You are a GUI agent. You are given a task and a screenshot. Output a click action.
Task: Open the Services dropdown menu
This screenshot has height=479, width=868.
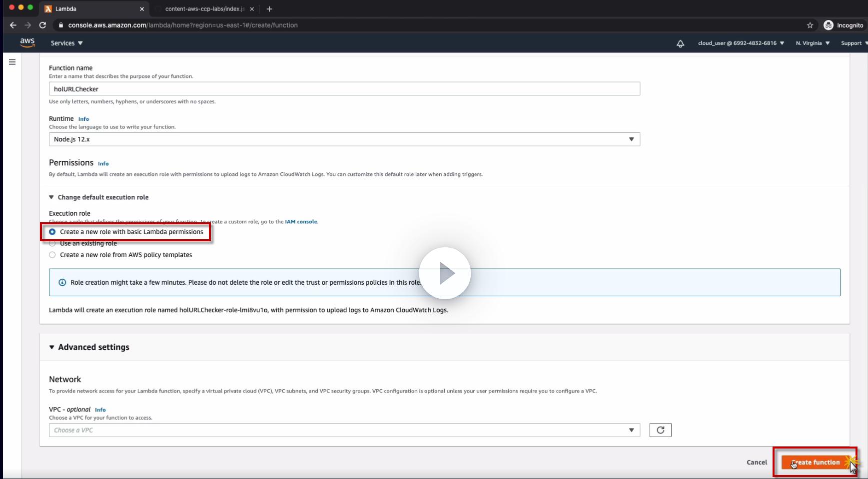tap(66, 43)
